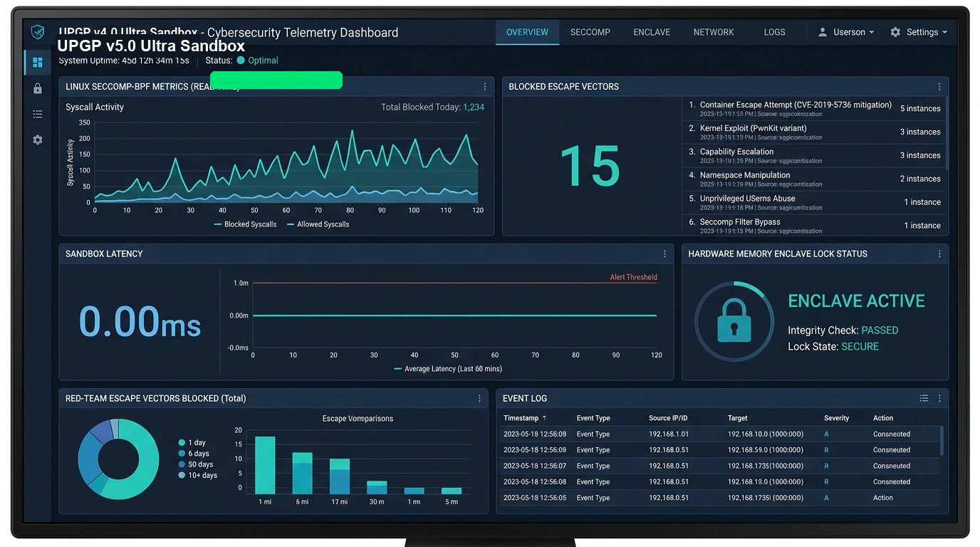Select the Container Escape Attempt entry
Viewport: 980px width, 547px height.
point(814,109)
